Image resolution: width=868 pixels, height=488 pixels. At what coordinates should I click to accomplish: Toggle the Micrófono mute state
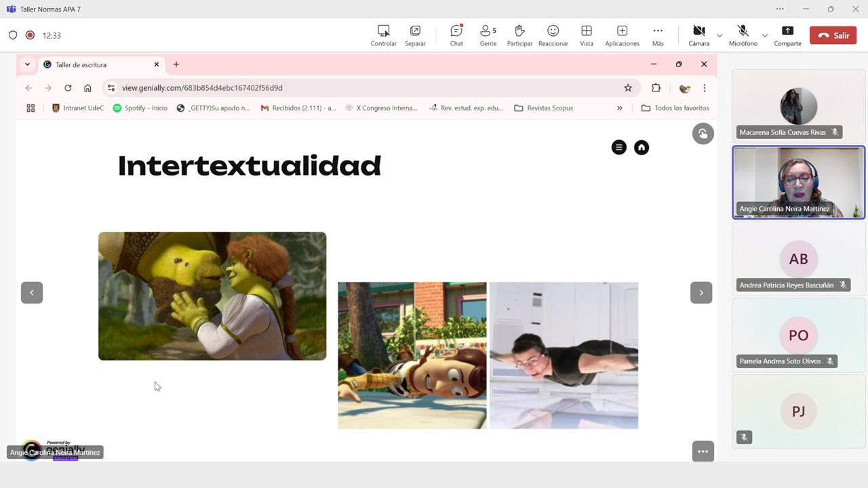[743, 35]
